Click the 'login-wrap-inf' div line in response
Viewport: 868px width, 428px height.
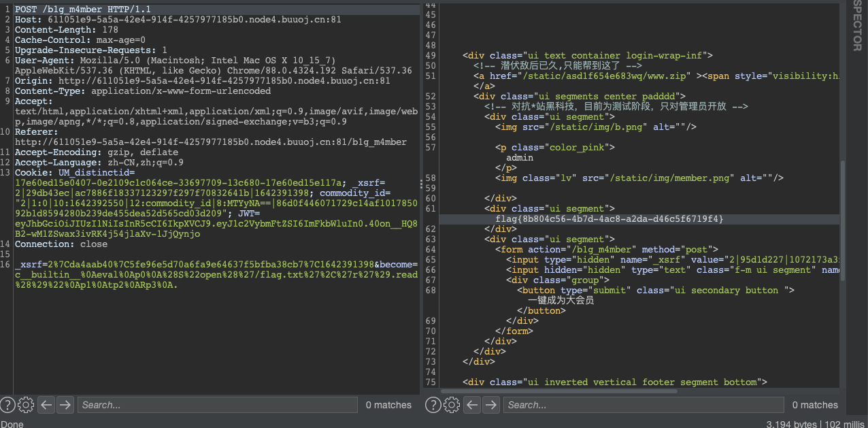point(588,56)
